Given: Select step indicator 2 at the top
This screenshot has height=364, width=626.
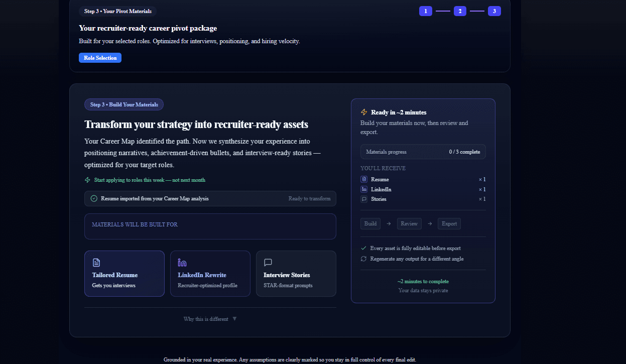Looking at the screenshot, I should pos(460,11).
